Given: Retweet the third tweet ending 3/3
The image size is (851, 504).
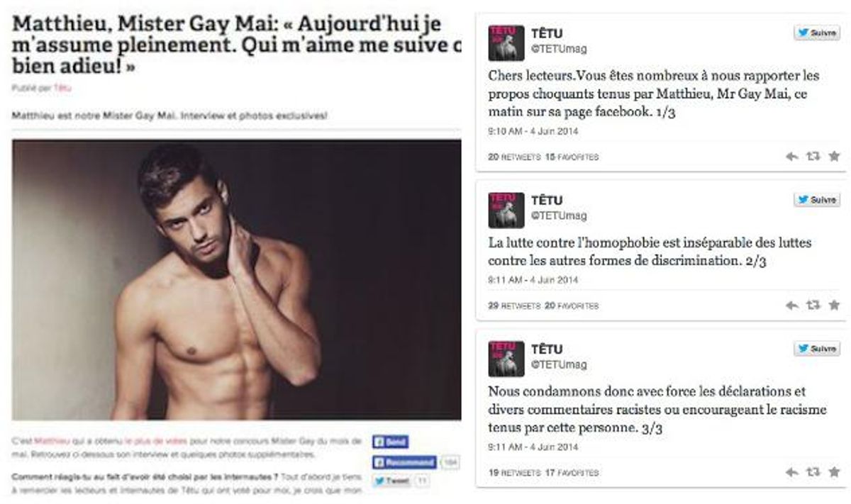Looking at the screenshot, I should tap(813, 472).
